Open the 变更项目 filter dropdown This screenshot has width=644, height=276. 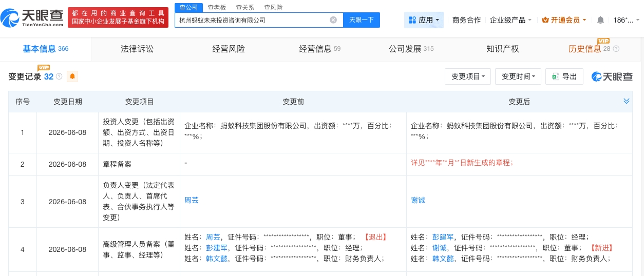tap(468, 76)
